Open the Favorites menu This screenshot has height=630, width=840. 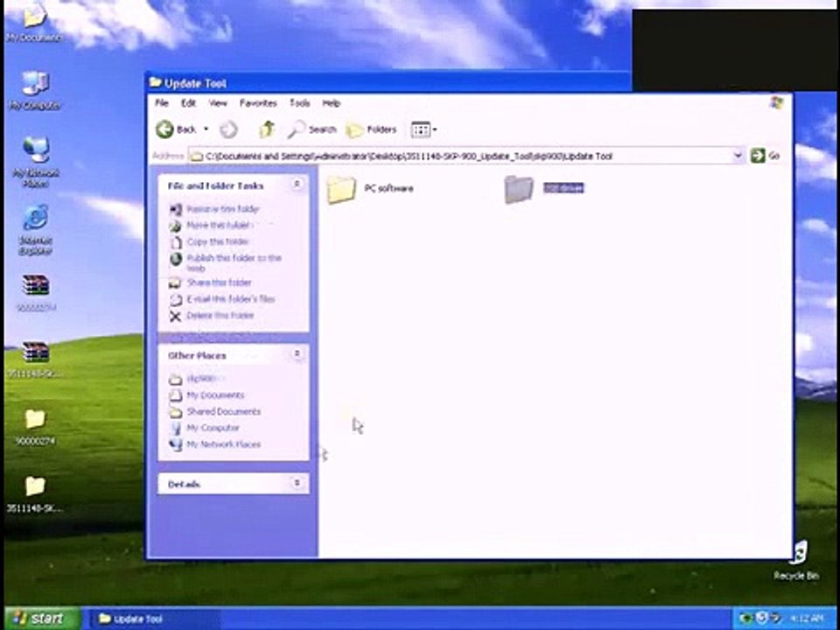[258, 103]
